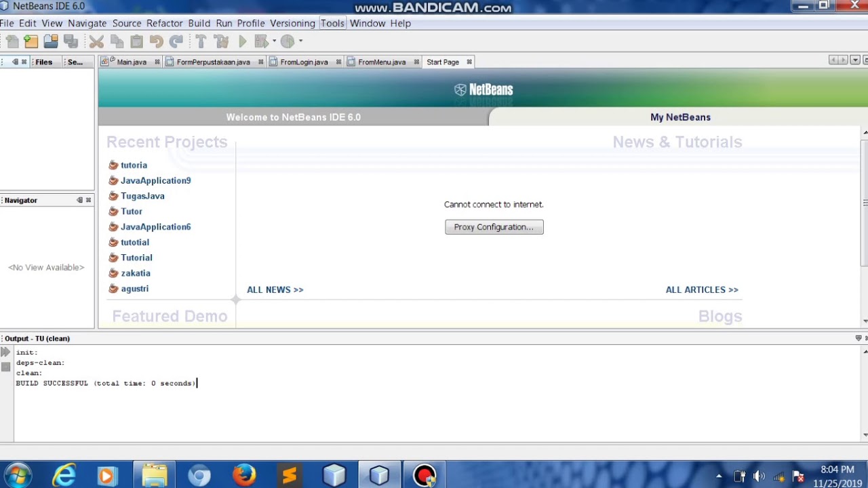
Task: Switch to the Files panel tab
Action: click(x=44, y=62)
